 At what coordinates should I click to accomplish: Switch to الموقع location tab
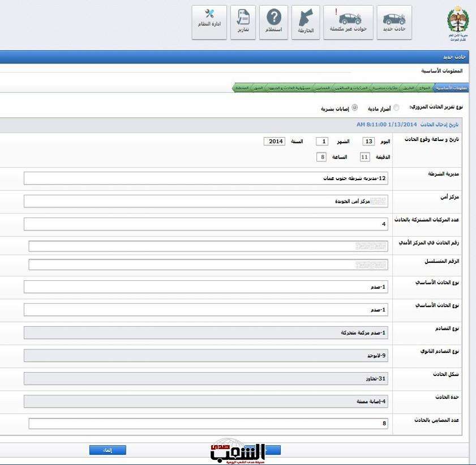424,88
